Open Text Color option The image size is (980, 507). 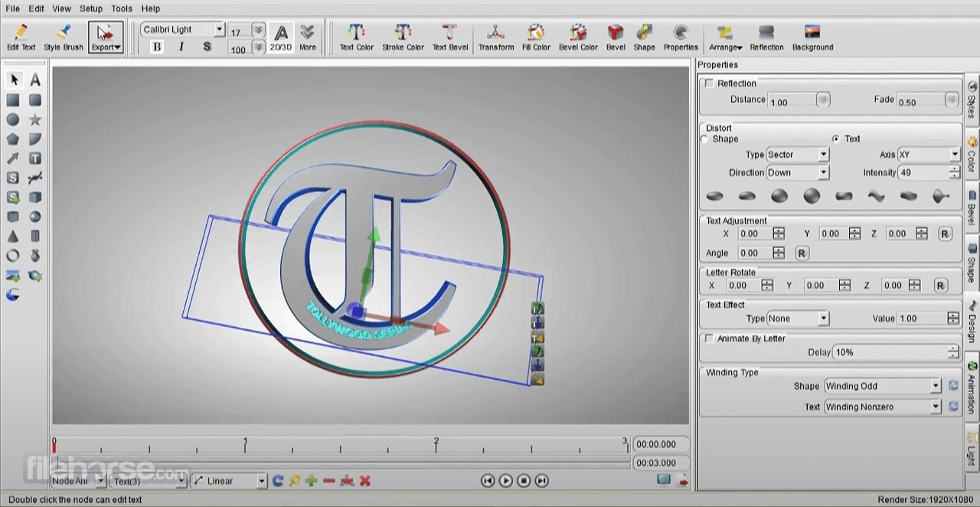(x=357, y=38)
